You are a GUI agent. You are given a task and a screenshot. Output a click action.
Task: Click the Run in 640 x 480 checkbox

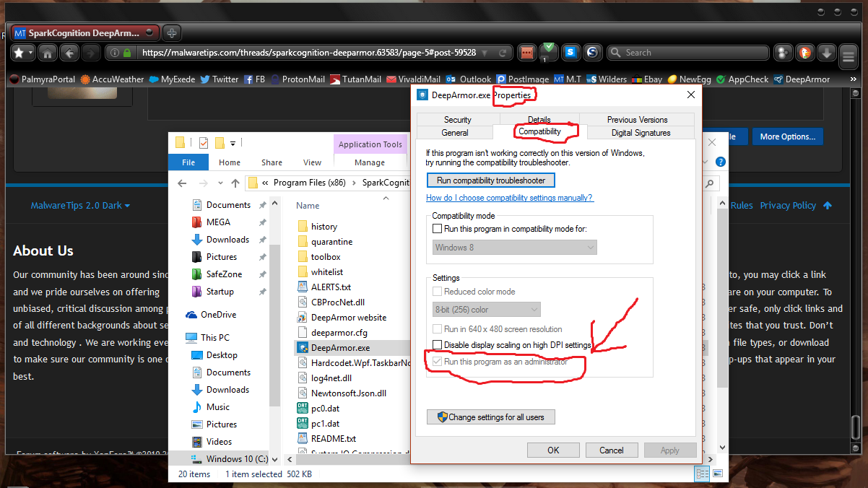pos(437,329)
